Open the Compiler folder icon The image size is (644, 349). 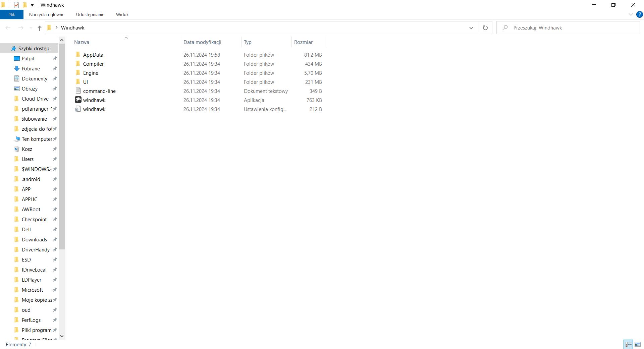pyautogui.click(x=78, y=64)
